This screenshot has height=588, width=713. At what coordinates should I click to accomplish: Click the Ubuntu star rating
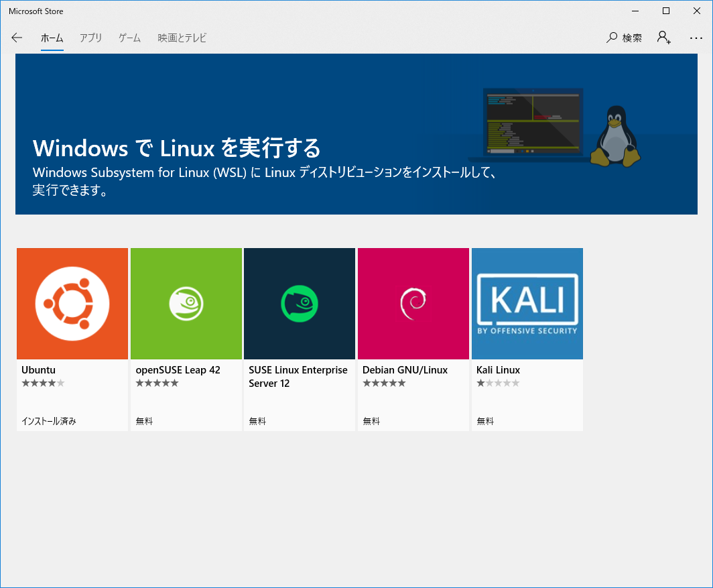tap(43, 384)
